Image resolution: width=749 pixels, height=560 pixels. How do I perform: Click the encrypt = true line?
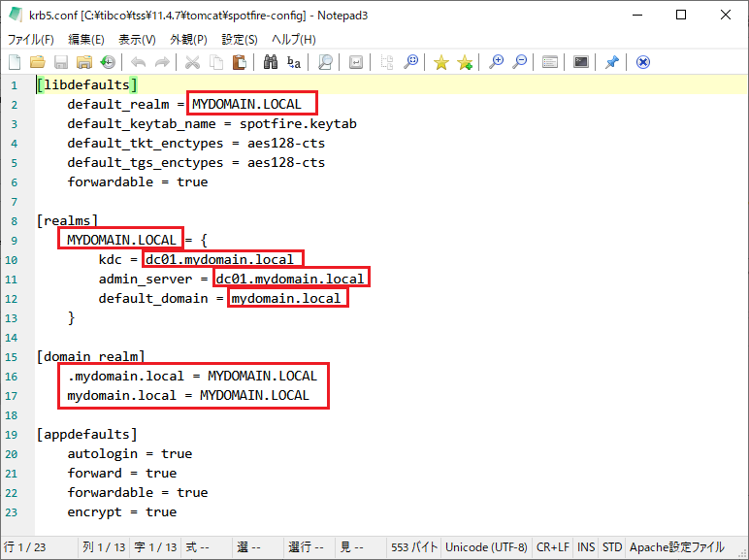point(122,512)
